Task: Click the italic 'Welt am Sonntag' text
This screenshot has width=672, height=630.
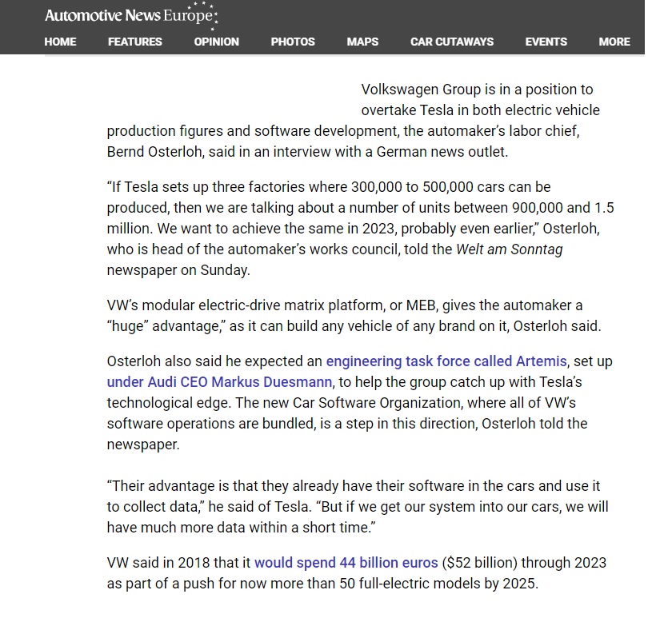Action: point(509,249)
